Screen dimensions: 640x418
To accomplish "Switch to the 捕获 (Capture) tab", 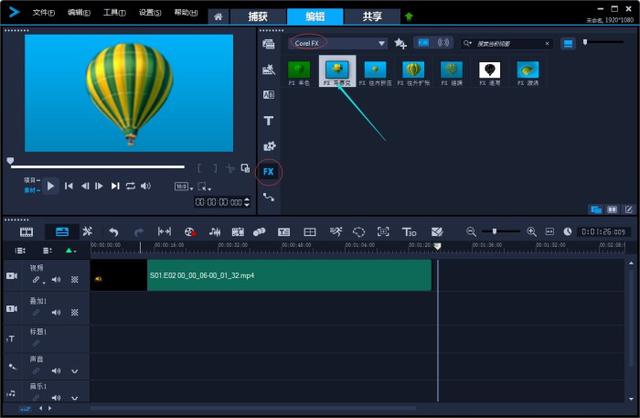I will click(x=258, y=16).
